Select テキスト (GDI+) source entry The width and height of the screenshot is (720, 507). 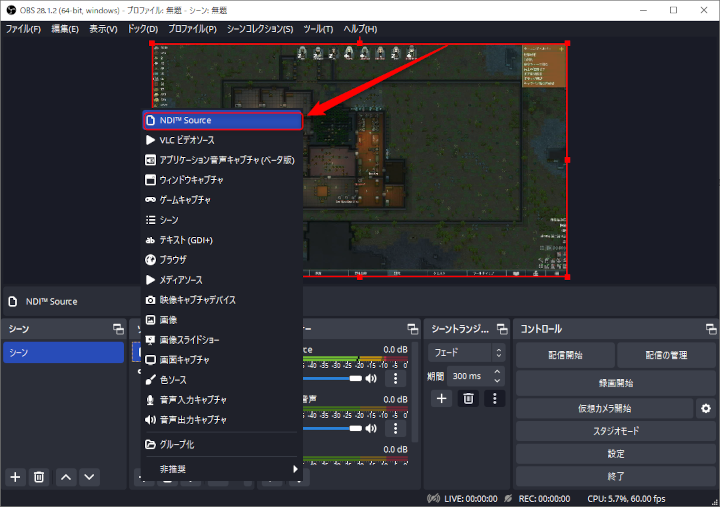222,240
